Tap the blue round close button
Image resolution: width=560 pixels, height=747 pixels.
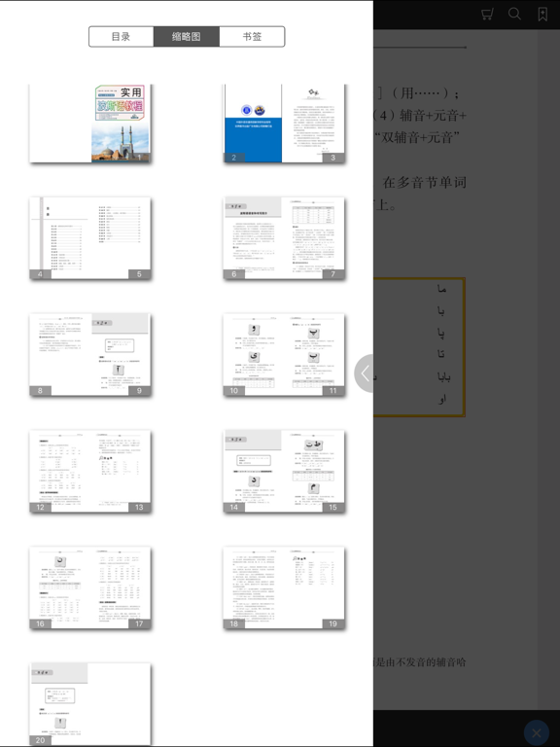coord(537,732)
